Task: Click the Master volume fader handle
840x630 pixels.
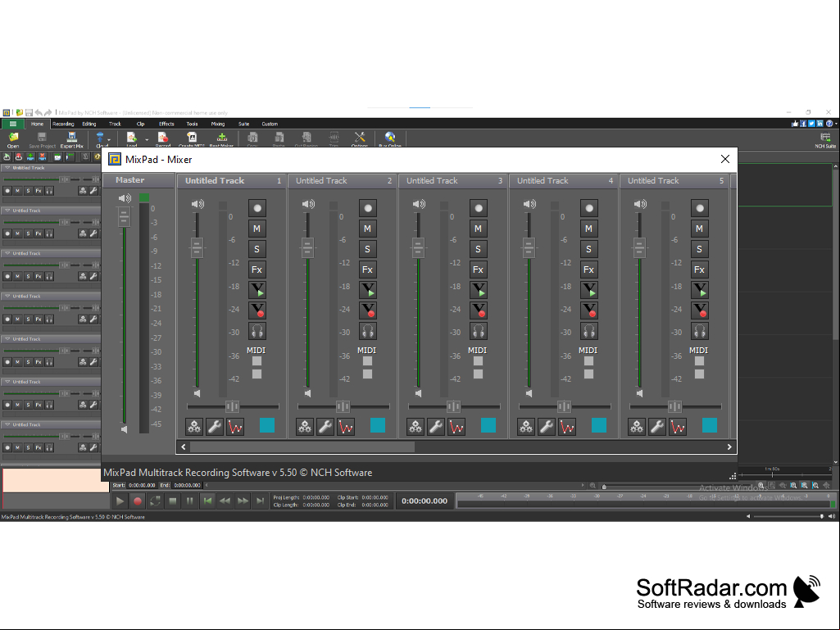Action: [x=124, y=216]
